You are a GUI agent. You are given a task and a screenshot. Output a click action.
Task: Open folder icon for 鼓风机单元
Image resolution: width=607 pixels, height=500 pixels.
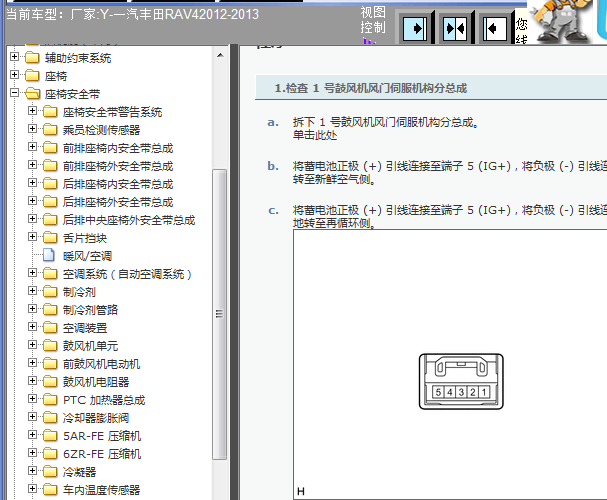pyautogui.click(x=50, y=346)
